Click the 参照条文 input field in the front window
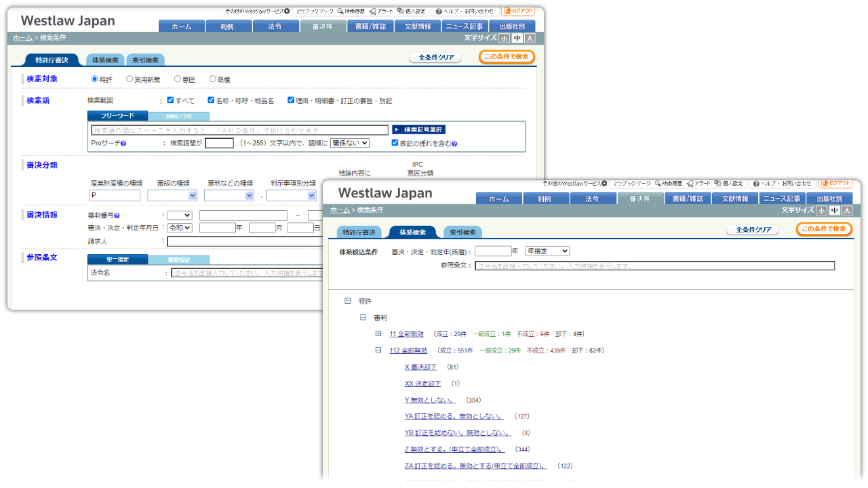868x488 pixels. [x=654, y=266]
